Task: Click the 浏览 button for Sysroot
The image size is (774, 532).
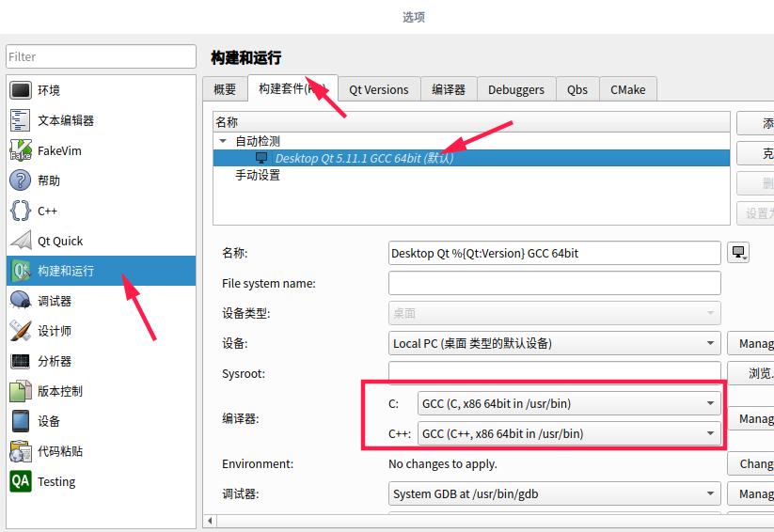Action: click(x=750, y=373)
